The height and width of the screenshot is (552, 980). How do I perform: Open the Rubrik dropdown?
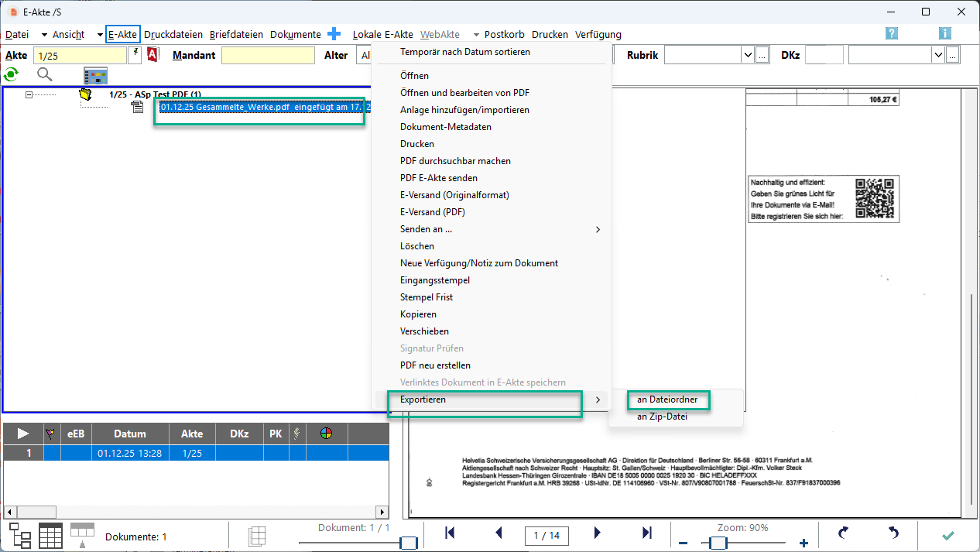pyautogui.click(x=747, y=56)
